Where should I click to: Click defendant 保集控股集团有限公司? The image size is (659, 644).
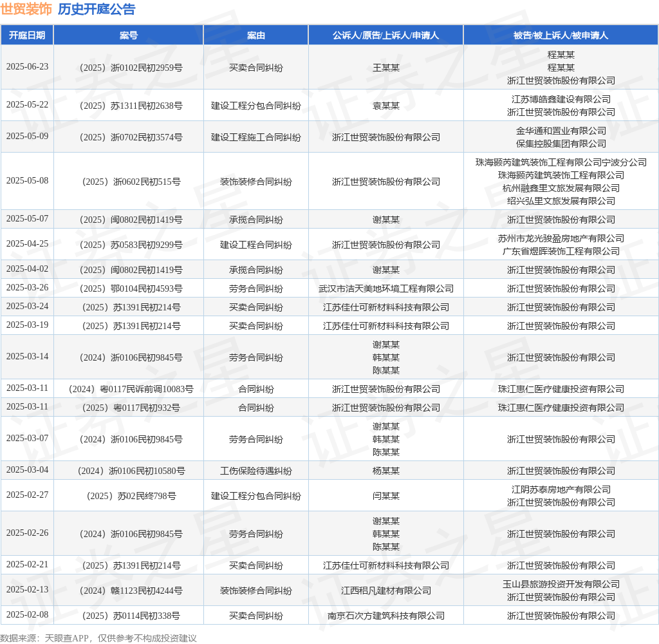point(561,144)
